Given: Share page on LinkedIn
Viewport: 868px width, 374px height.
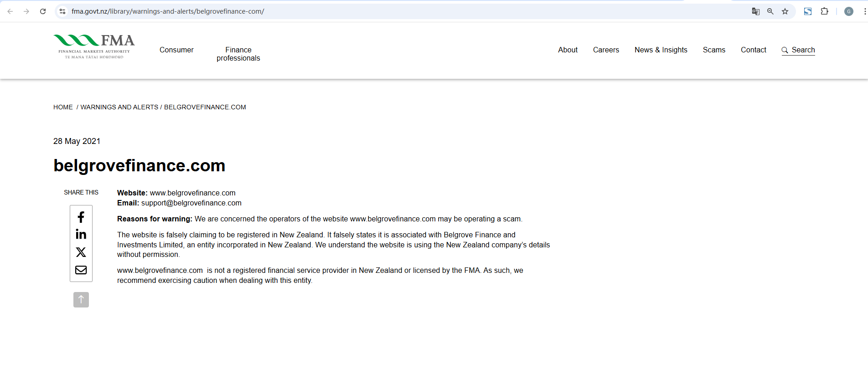Looking at the screenshot, I should coord(81,234).
